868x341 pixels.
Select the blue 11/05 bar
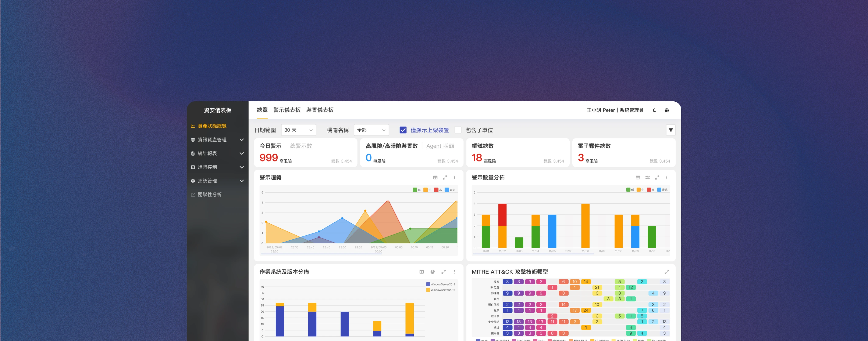click(552, 231)
